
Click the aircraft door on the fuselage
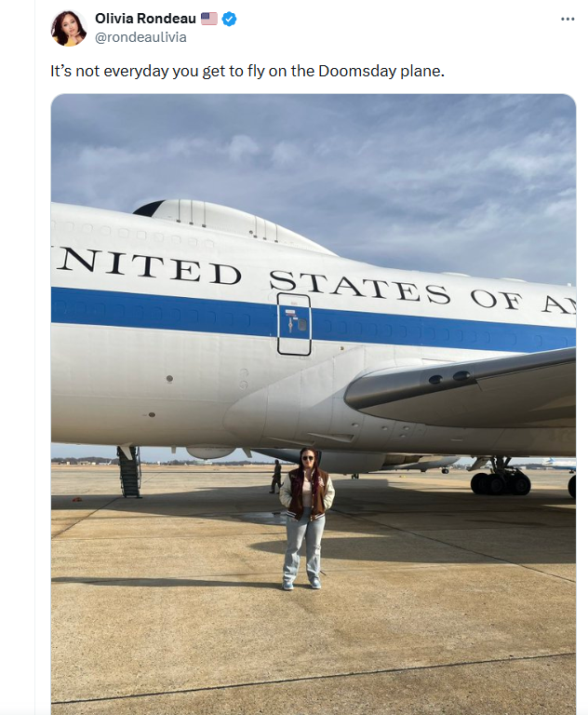(x=294, y=324)
